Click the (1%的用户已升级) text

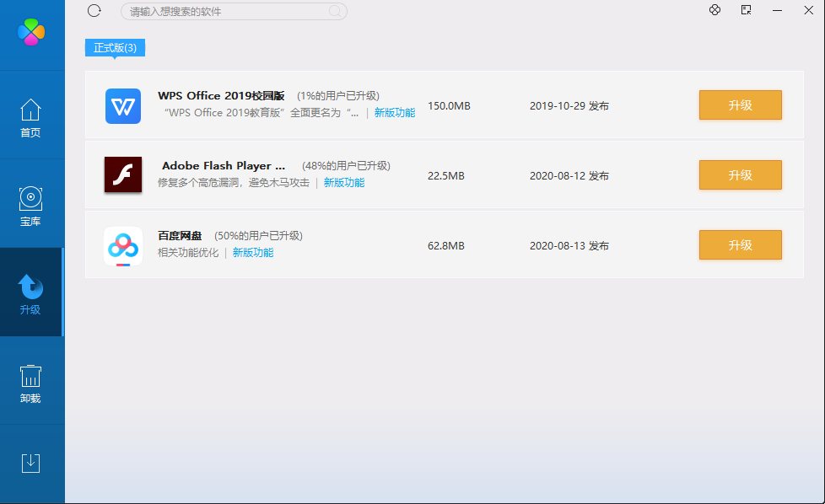pyautogui.click(x=338, y=95)
